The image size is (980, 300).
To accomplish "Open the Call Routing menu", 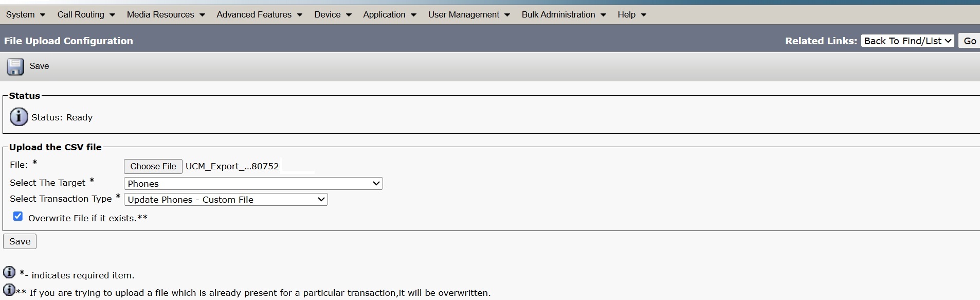I will click(86, 14).
